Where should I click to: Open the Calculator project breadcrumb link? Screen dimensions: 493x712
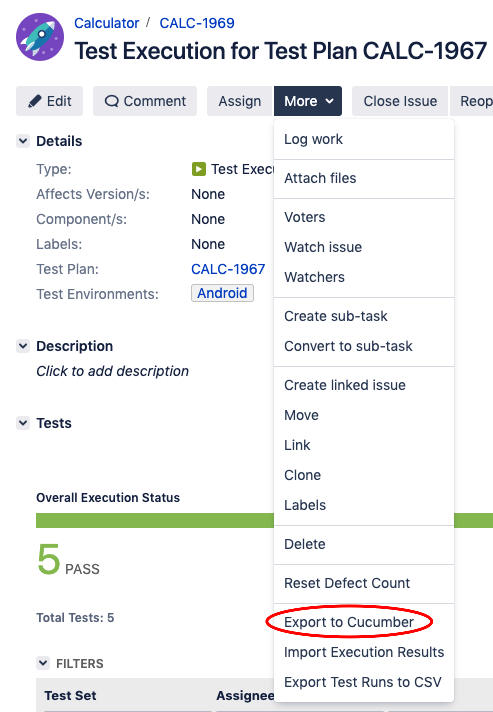click(107, 23)
